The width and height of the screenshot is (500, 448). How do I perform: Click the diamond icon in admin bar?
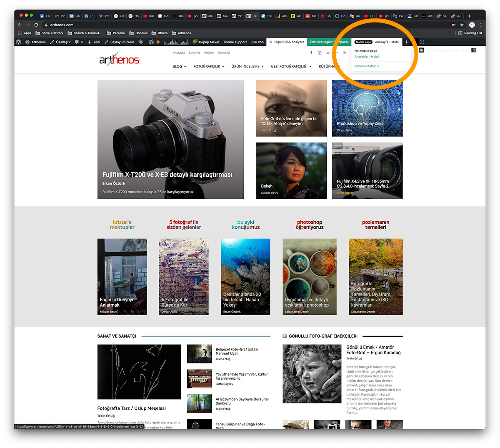coord(141,42)
